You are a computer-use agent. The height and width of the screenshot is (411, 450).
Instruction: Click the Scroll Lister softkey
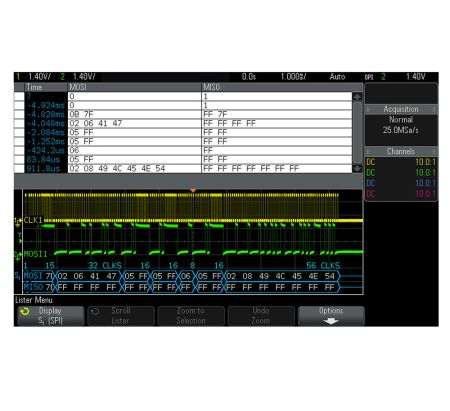pos(120,316)
